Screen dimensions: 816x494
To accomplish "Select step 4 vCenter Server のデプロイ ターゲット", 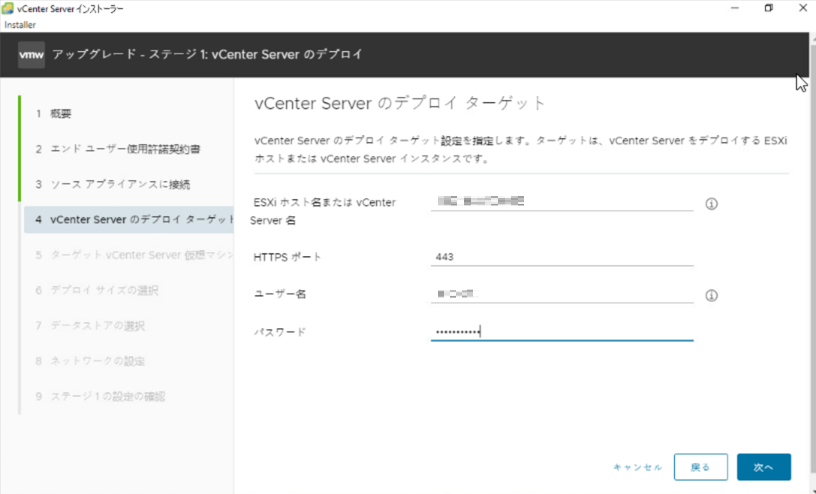I will tap(126, 220).
